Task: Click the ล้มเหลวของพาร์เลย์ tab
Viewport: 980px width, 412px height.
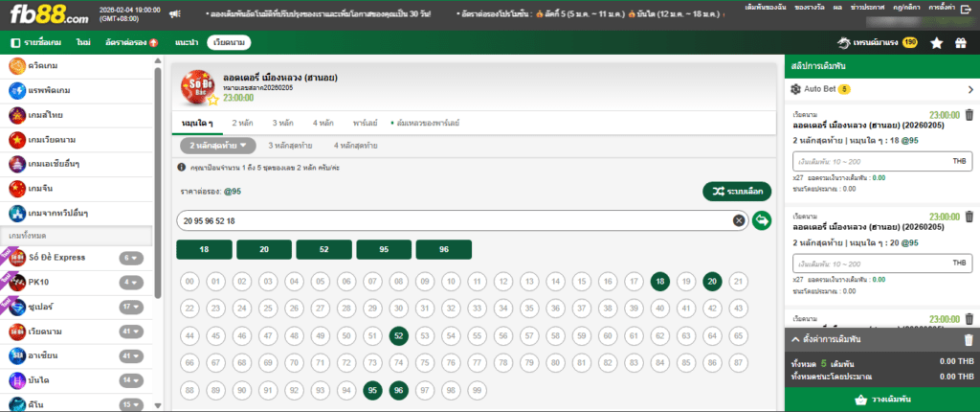Action: 425,123
